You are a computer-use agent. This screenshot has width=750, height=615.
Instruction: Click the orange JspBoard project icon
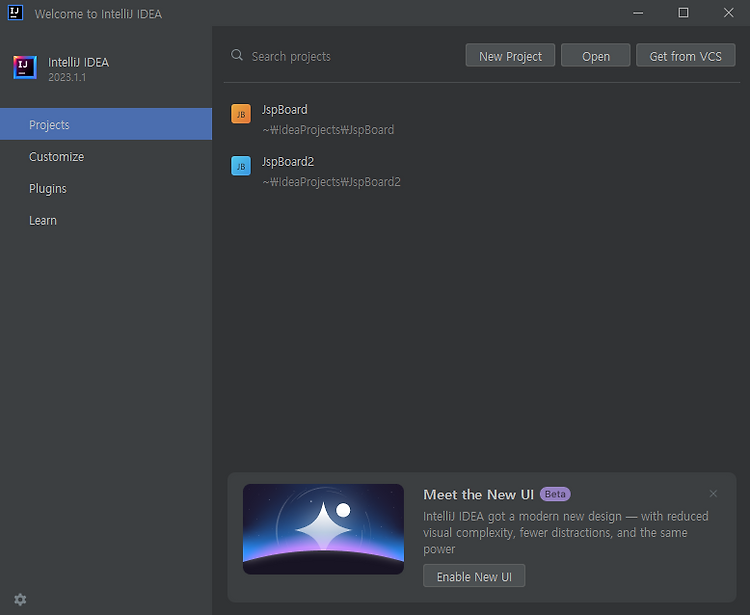coord(241,114)
